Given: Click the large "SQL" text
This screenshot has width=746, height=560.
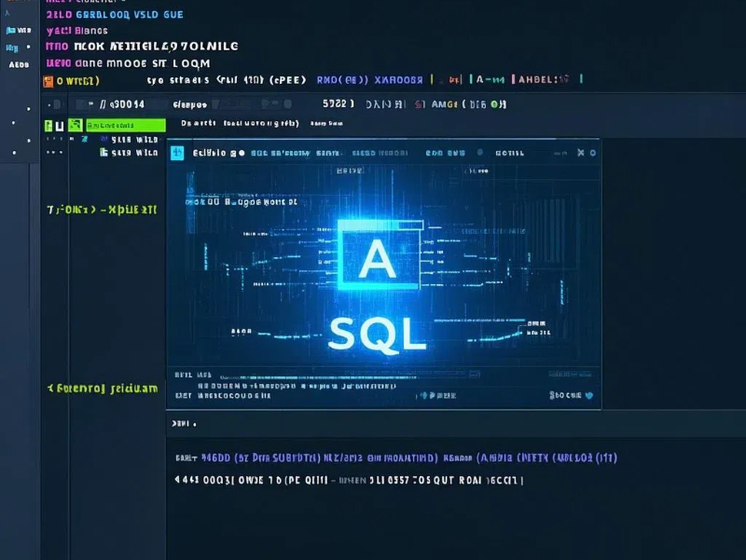Looking at the screenshot, I should pos(377,335).
